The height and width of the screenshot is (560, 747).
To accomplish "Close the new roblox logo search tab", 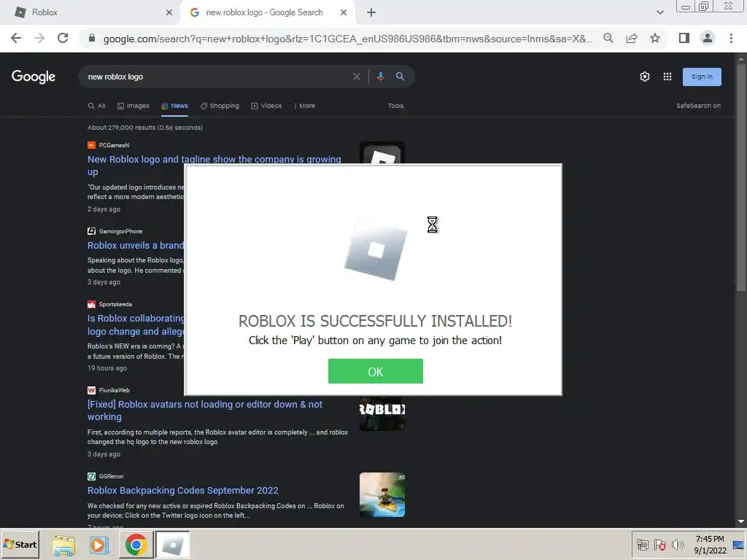I will pos(344,12).
